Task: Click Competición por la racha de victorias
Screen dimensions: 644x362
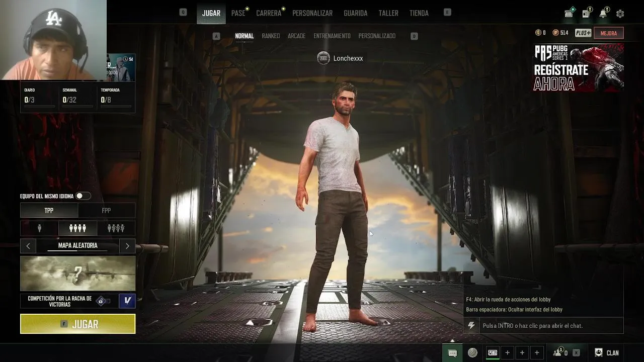Action: 60,301
